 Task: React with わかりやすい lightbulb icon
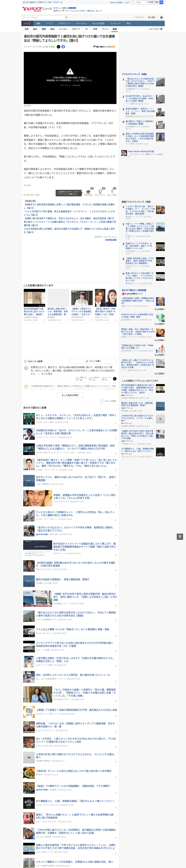(100, 192)
